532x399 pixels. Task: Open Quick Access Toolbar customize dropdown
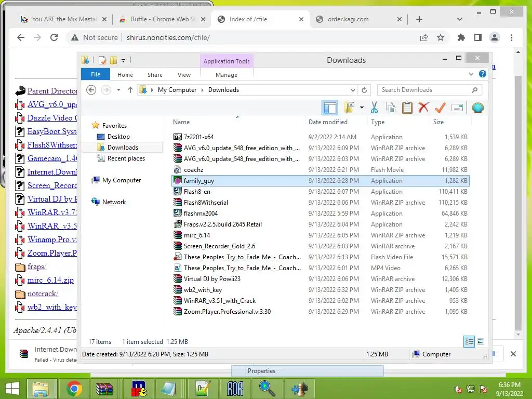(124, 61)
